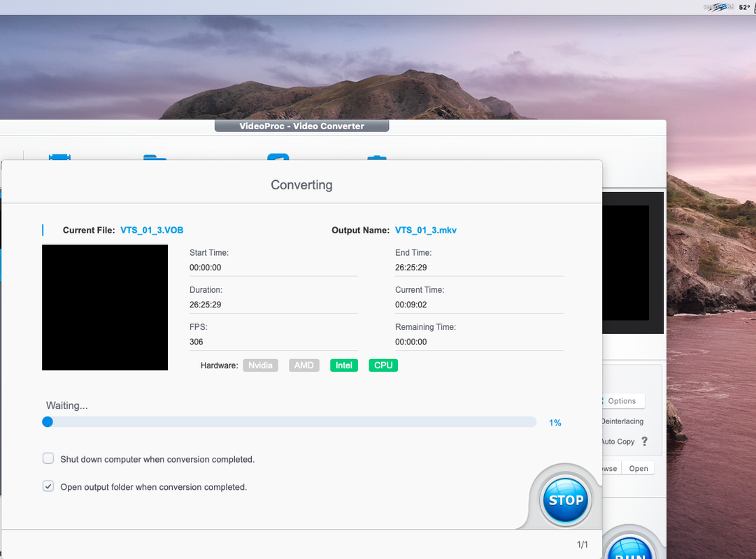Uncheck open output folder when conversion completed

48,486
